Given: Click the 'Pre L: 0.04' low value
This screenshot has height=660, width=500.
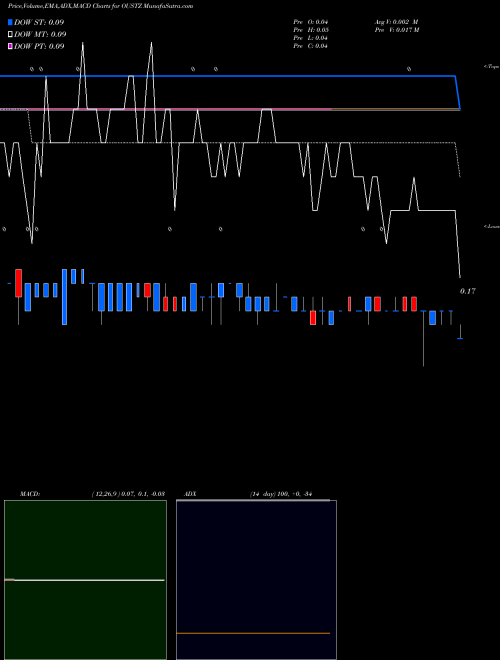Looking at the screenshot, I should coord(311,38).
